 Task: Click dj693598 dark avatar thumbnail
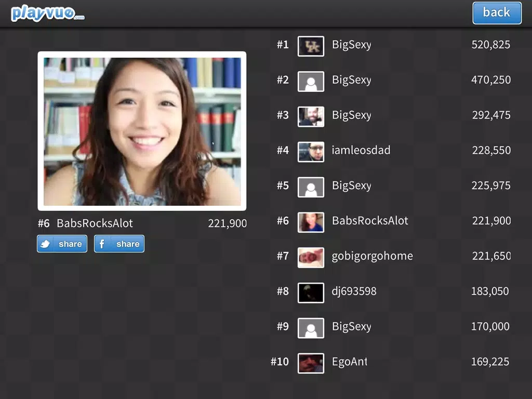point(311,293)
